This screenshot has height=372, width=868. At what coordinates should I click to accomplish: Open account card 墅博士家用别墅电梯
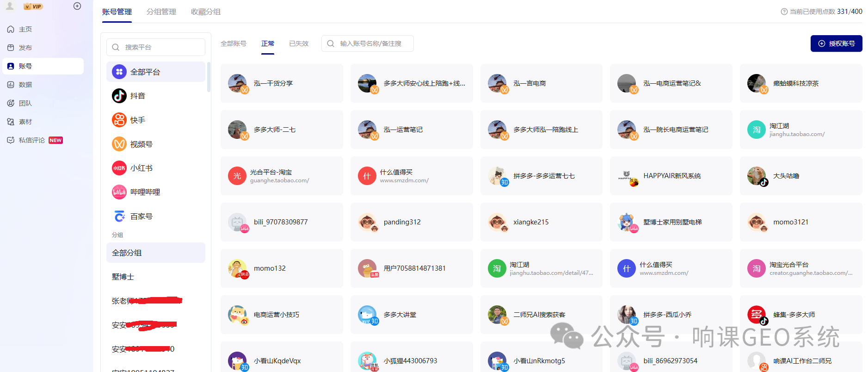671,222
